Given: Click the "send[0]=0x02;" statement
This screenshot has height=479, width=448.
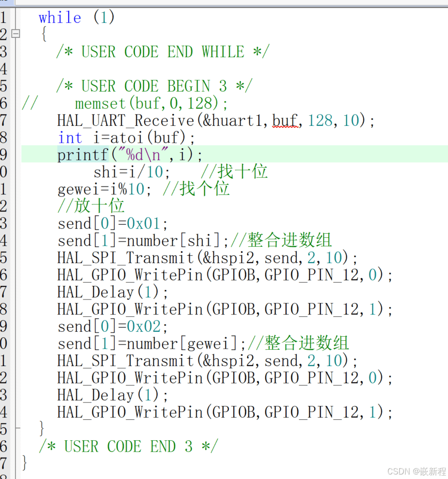Looking at the screenshot, I should (x=113, y=326).
